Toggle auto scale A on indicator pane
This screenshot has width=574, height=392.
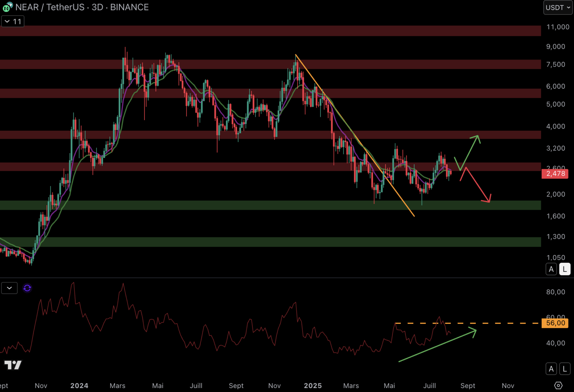click(x=551, y=369)
